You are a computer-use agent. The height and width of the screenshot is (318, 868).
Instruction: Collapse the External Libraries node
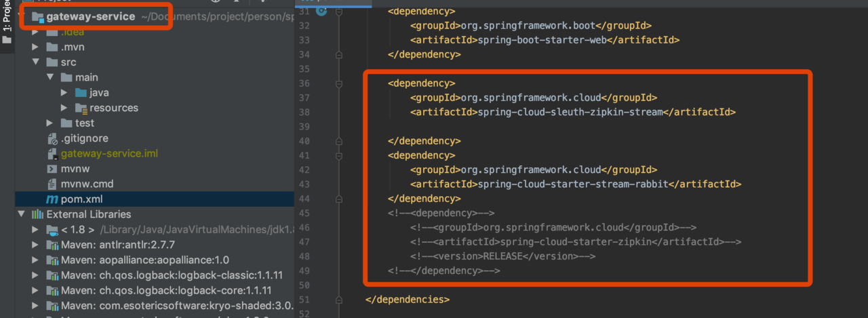pos(21,214)
